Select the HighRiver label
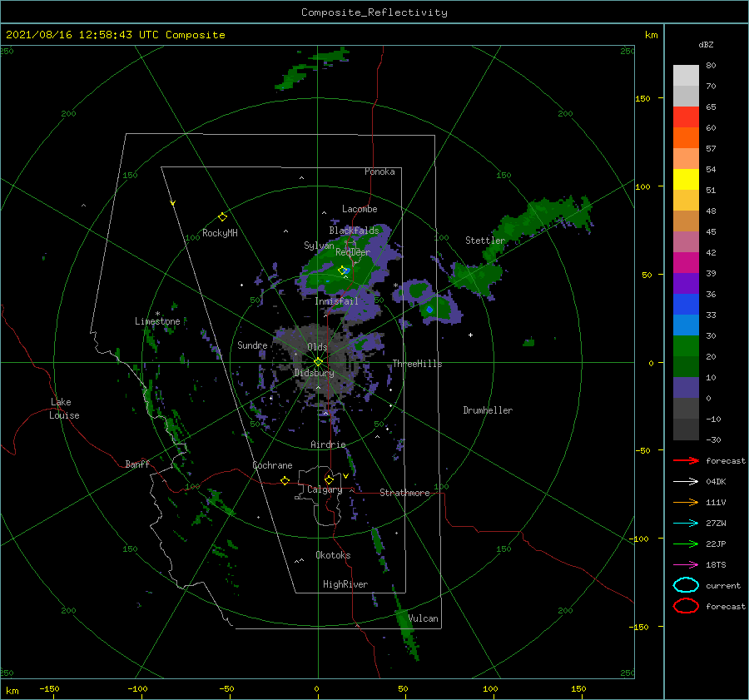 point(345,584)
